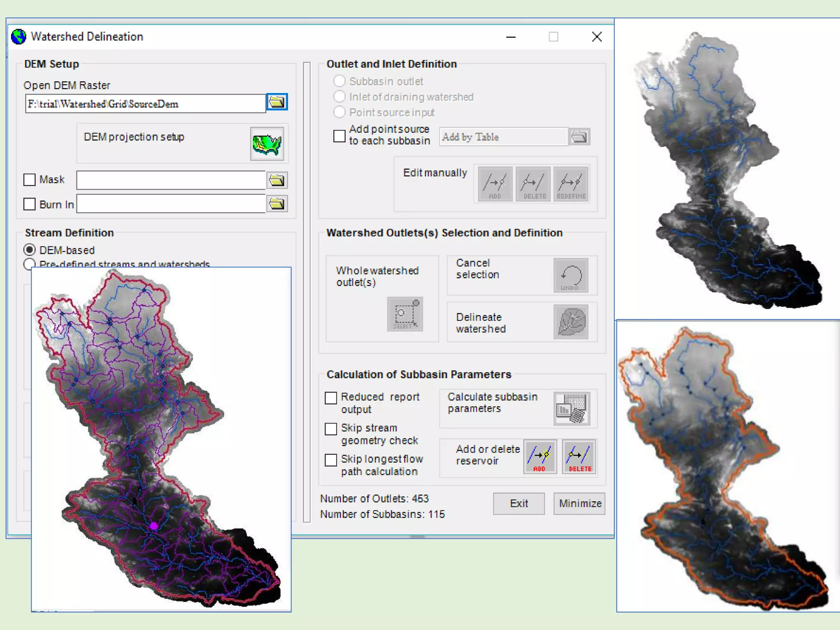This screenshot has height=630, width=840.
Task: Click the Mask folder browse icon
Action: click(277, 180)
